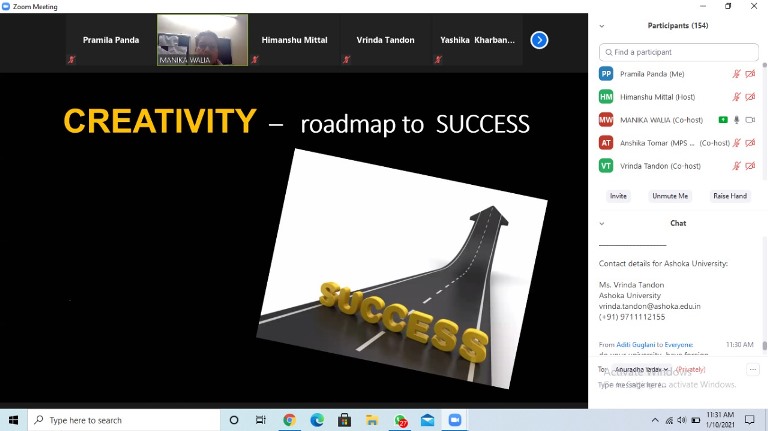This screenshot has height=431, width=768.
Task: Open the chat more options ellipsis menu
Action: point(752,369)
